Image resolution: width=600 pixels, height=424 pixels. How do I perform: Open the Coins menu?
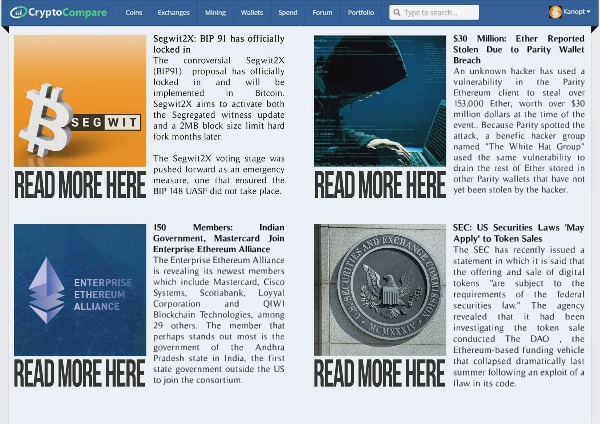(x=134, y=13)
